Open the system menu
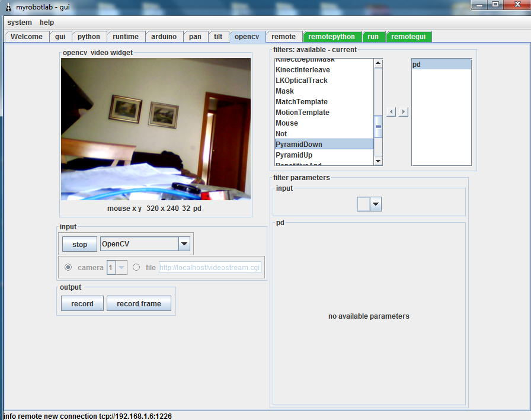Image resolution: width=531 pixels, height=420 pixels. 20,23
